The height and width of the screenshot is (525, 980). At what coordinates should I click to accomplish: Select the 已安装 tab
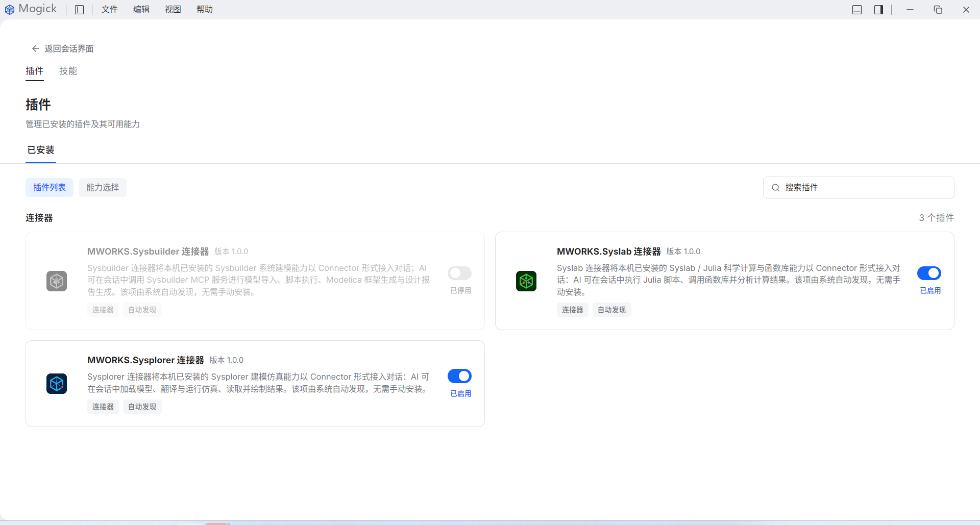41,150
